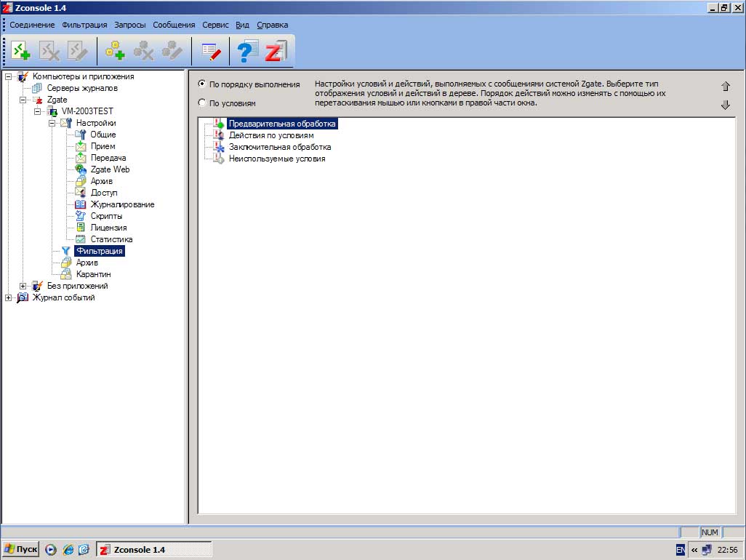Click the system clock showing 22:56
This screenshot has height=560, width=746.
click(727, 550)
